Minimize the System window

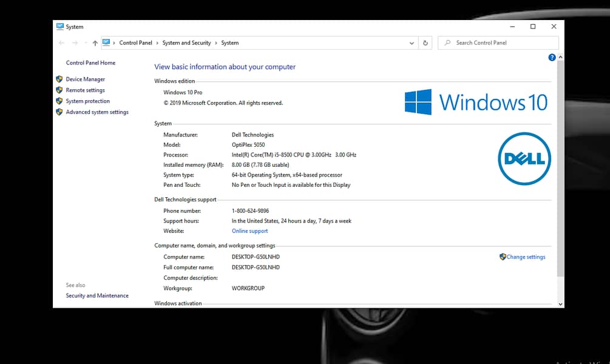(512, 27)
